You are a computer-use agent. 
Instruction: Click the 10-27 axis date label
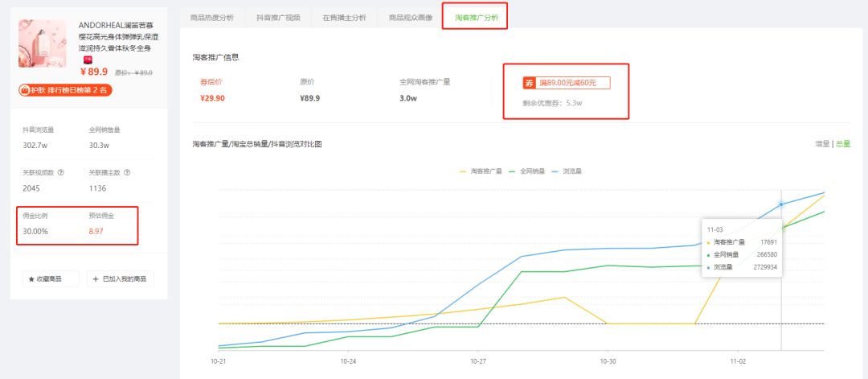click(x=477, y=360)
